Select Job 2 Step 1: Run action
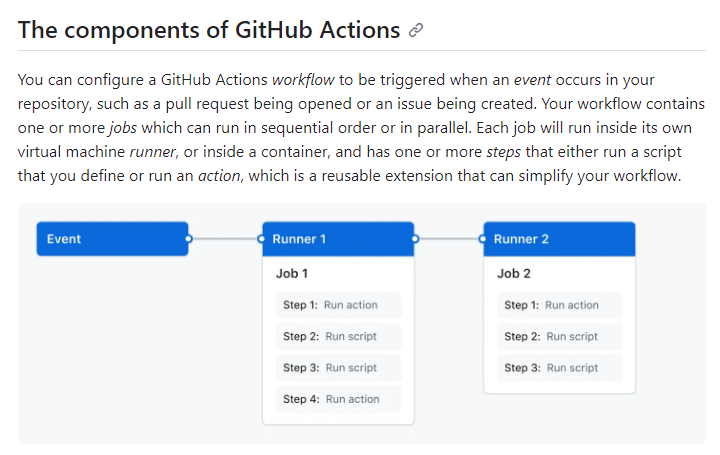 coord(560,305)
